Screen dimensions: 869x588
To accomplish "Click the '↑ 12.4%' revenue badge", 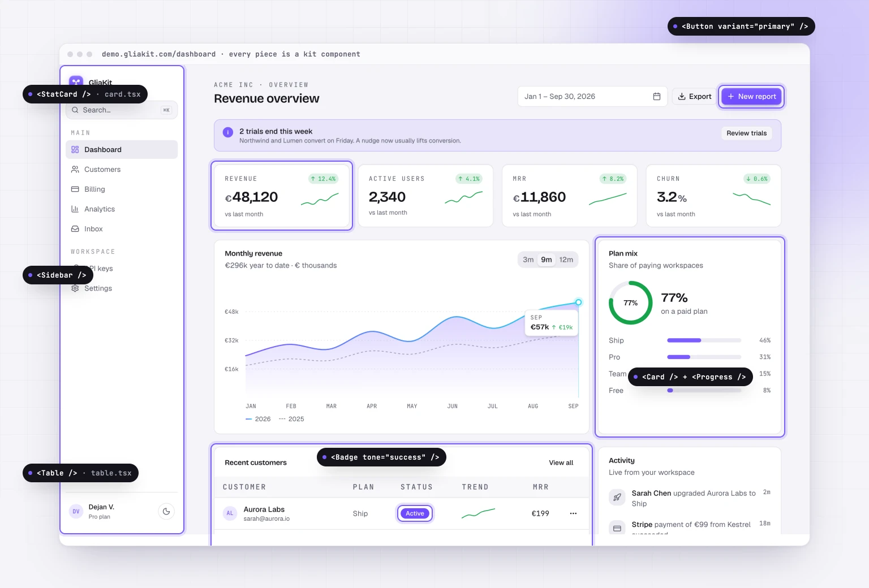I will click(323, 179).
